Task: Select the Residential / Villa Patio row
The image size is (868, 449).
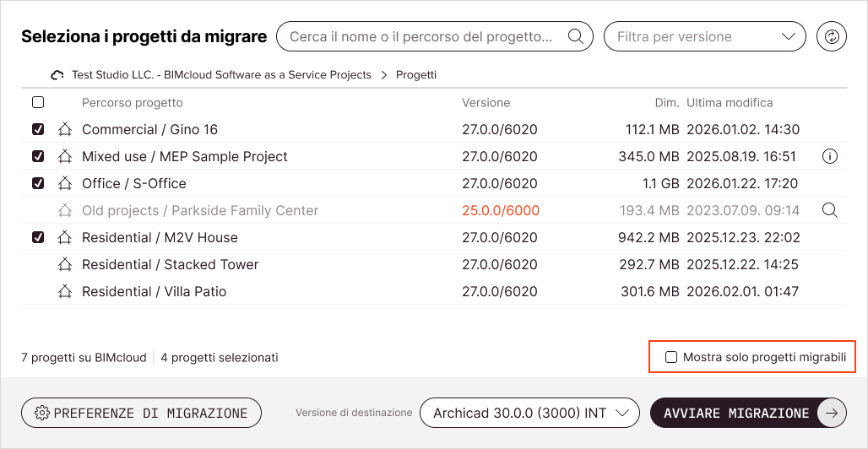Action: tap(433, 291)
